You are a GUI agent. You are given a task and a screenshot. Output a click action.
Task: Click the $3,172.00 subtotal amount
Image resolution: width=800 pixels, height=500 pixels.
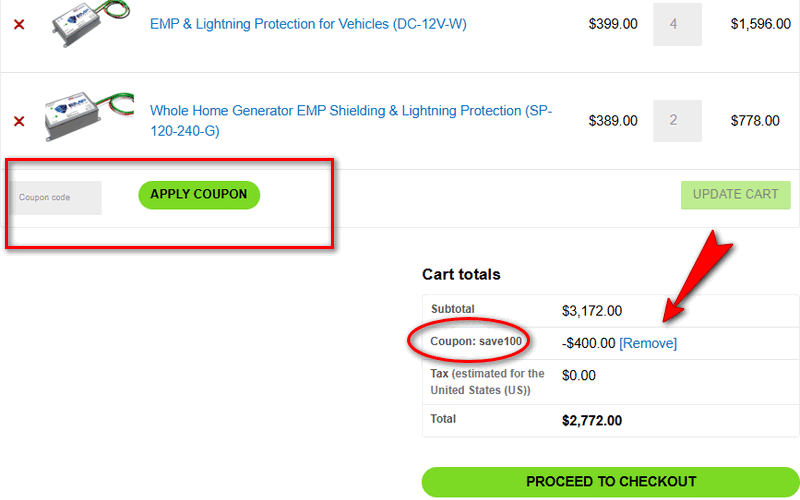(592, 311)
